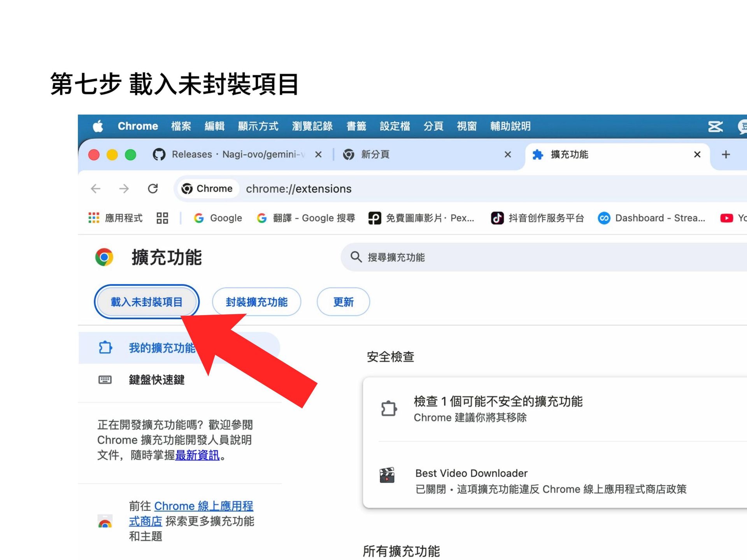This screenshot has width=747, height=560.
Task: Open the 免費圖庫影片 Pexels bookmark
Action: point(421,218)
